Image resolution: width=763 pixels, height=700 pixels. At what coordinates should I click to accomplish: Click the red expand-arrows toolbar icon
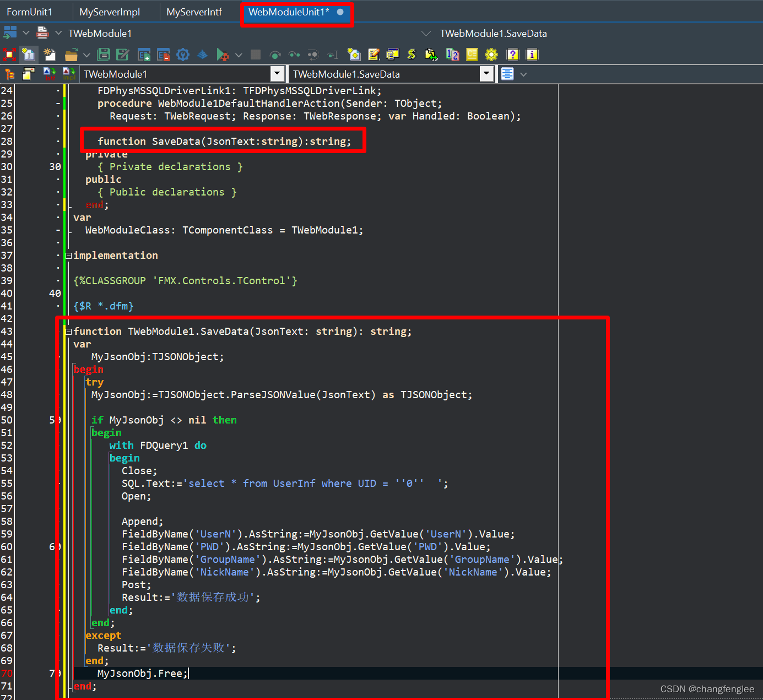10,55
